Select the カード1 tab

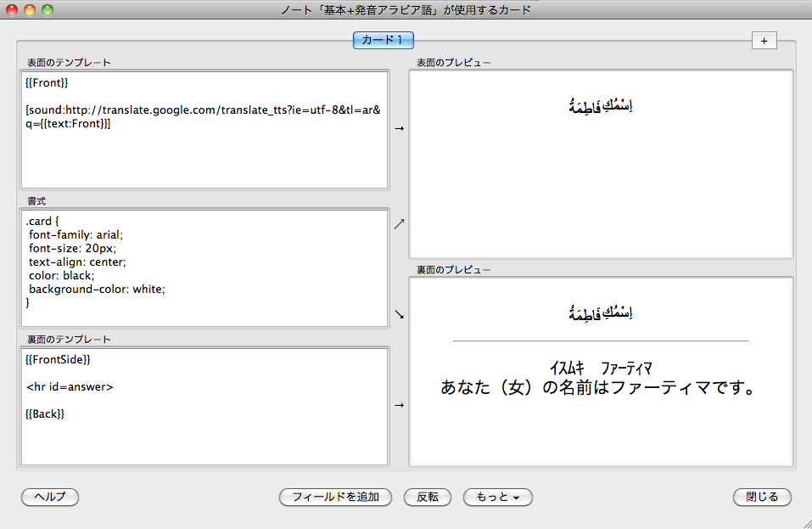tap(384, 40)
